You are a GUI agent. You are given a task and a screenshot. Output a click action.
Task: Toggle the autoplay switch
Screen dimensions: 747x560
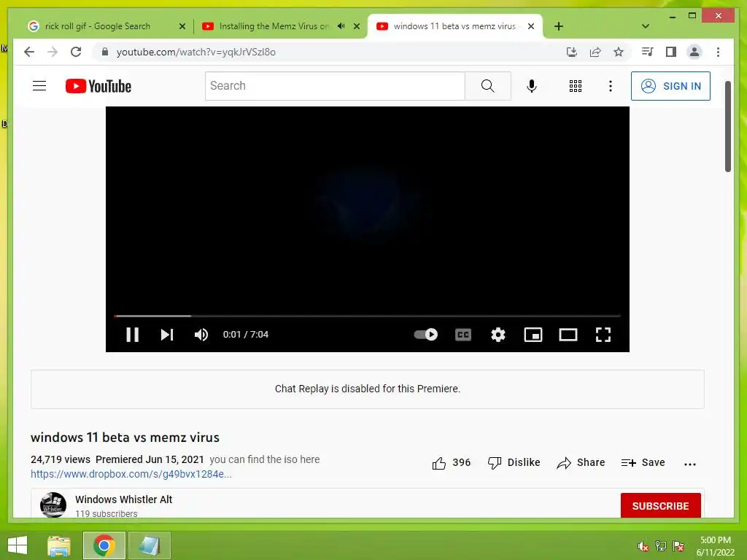[425, 334]
